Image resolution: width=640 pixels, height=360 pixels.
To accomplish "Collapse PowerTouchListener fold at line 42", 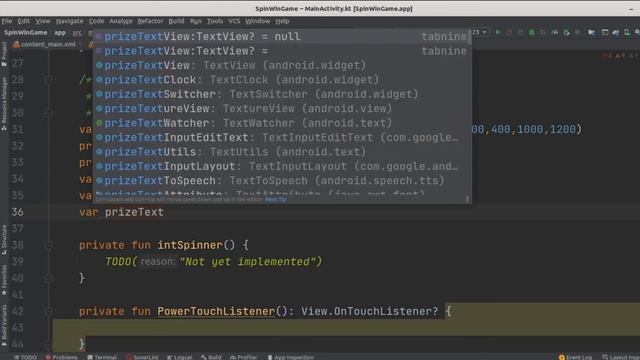I will pyautogui.click(x=48, y=311).
